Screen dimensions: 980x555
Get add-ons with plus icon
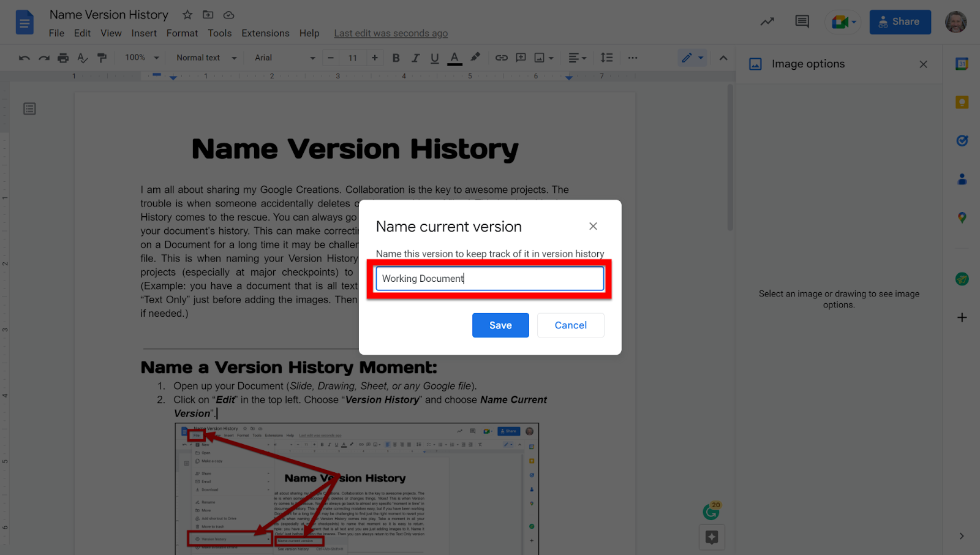[x=962, y=317]
